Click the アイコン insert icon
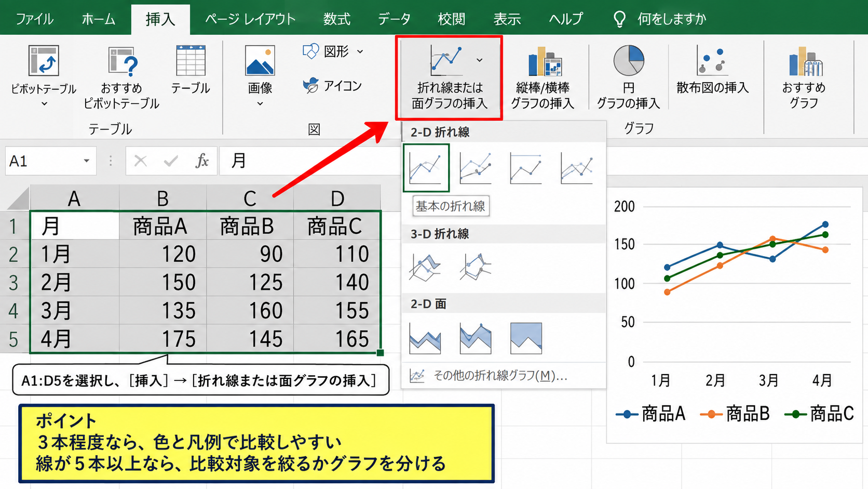 click(x=332, y=85)
